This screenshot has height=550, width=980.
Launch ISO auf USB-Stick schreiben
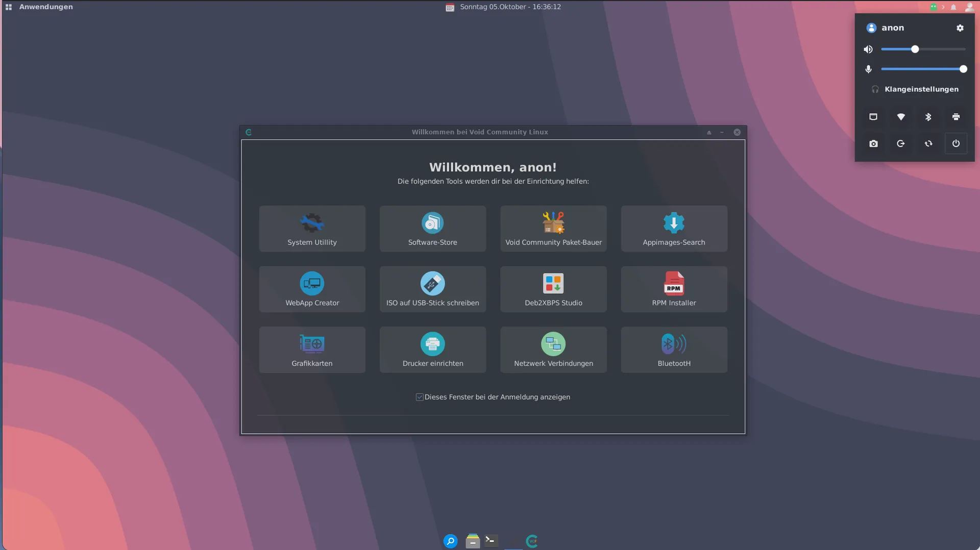tap(432, 289)
